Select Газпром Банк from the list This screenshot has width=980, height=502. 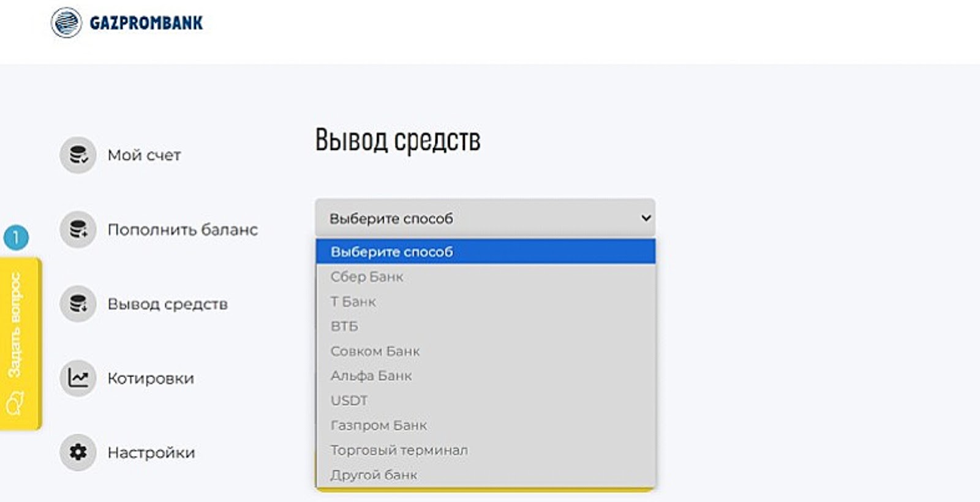point(486,425)
